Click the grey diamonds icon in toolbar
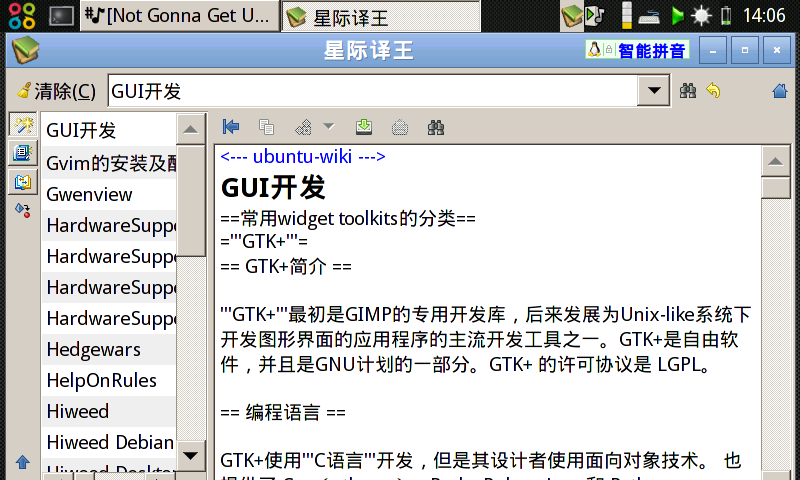 (304, 127)
